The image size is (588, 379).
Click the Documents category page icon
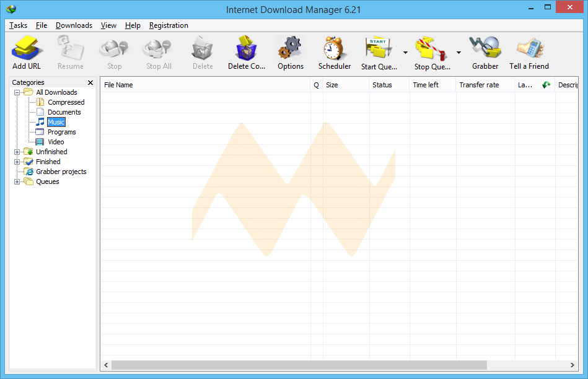click(40, 112)
